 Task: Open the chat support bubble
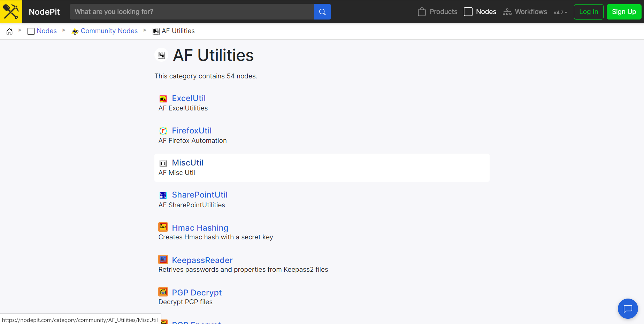pos(628,309)
